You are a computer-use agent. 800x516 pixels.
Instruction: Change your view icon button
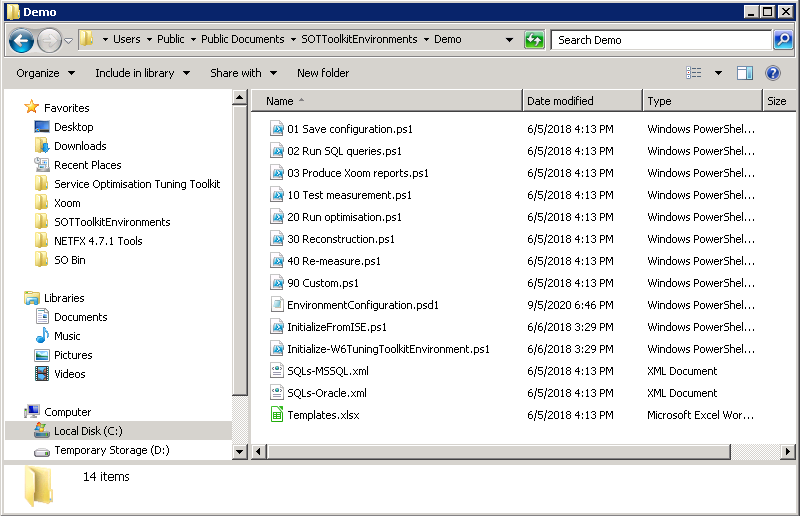tap(693, 73)
